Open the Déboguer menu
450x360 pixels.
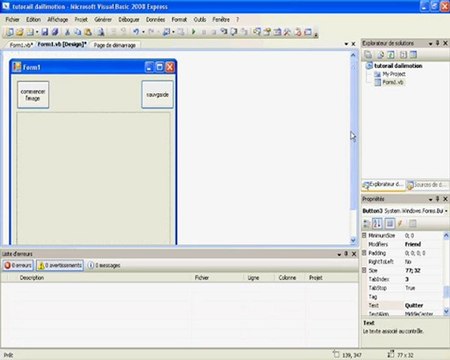pos(129,20)
